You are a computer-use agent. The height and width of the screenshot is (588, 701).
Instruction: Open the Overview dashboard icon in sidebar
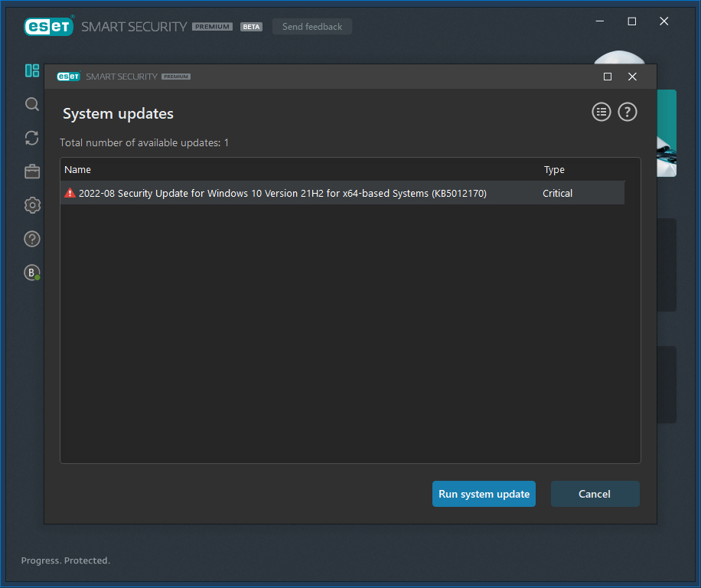pos(31,70)
